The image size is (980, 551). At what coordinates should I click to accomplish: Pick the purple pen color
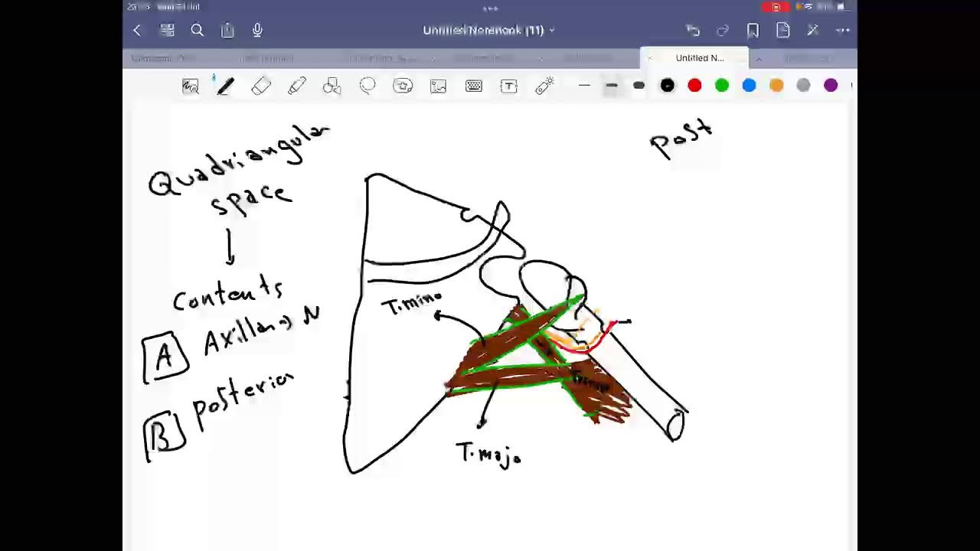(x=831, y=86)
